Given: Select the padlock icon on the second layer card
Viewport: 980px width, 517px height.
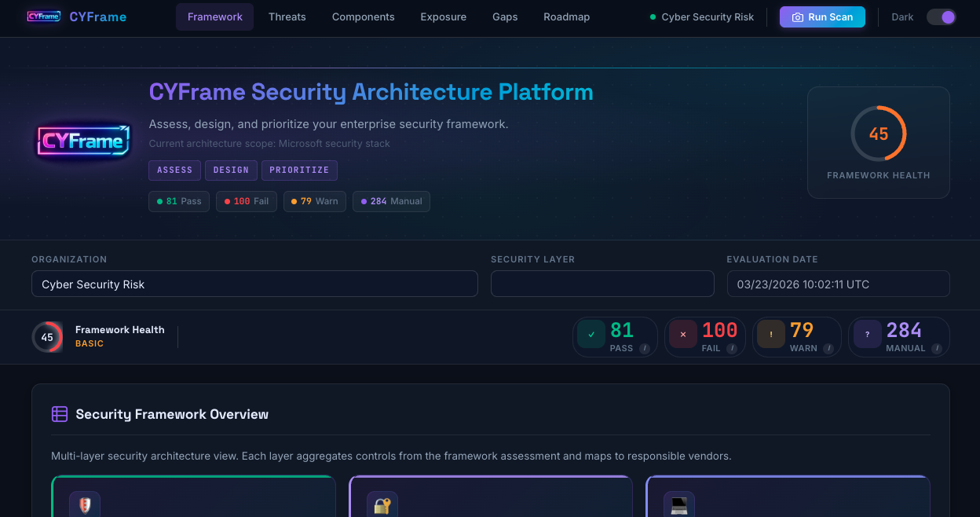Looking at the screenshot, I should 382,504.
